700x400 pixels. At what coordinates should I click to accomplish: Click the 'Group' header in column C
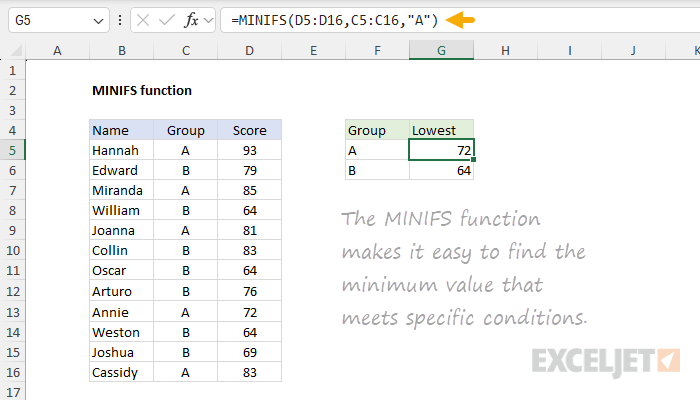pos(186,130)
